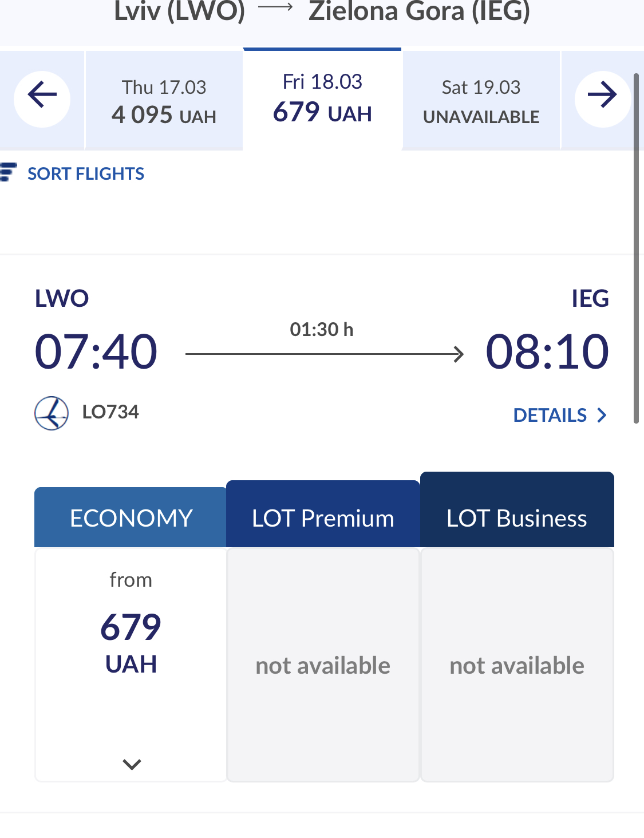This screenshot has height=838, width=644.
Task: Select the unavailable Sat 19.03 date
Action: click(481, 101)
